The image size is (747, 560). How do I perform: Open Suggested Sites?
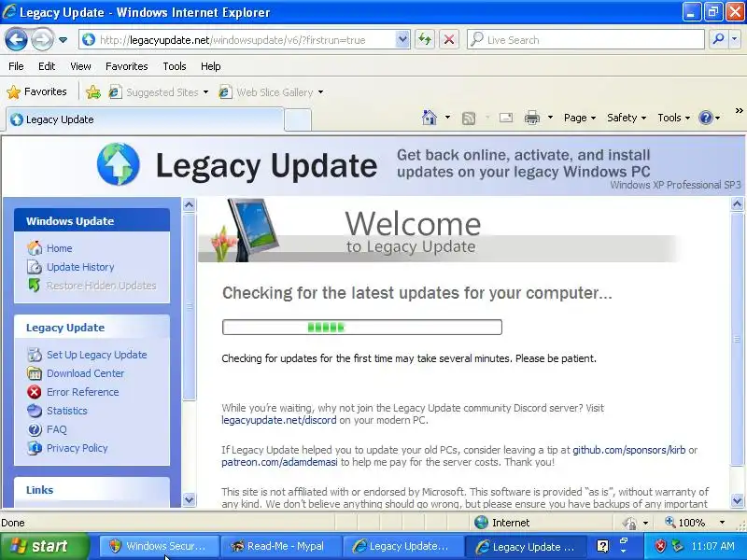(159, 91)
